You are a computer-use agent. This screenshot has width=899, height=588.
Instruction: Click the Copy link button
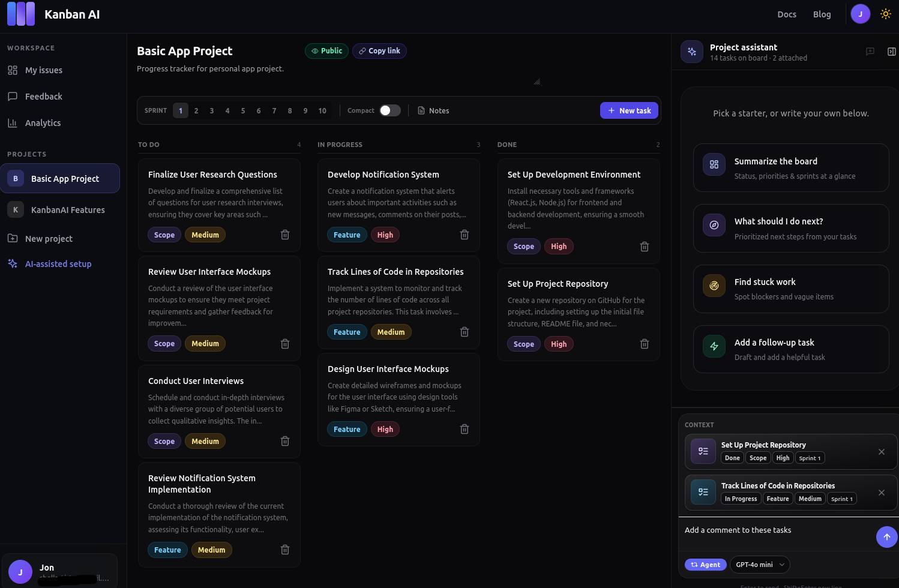pyautogui.click(x=379, y=51)
